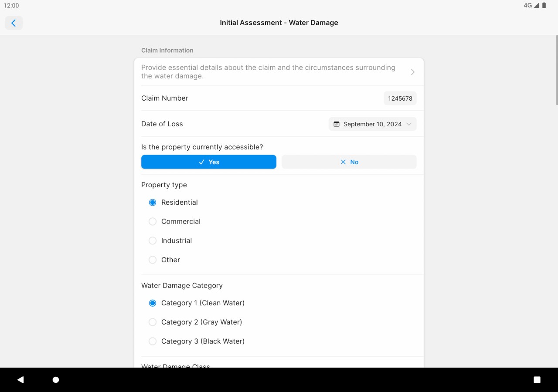
Task: Tap the Android recent apps square
Action: click(537, 380)
